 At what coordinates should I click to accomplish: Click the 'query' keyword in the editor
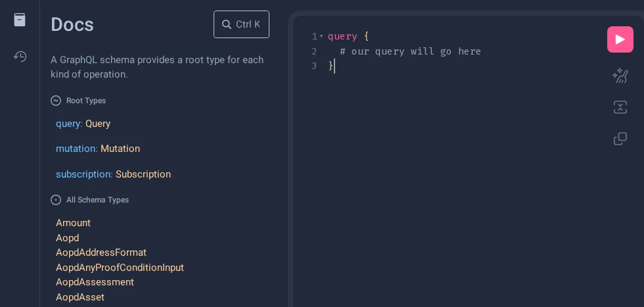point(342,37)
